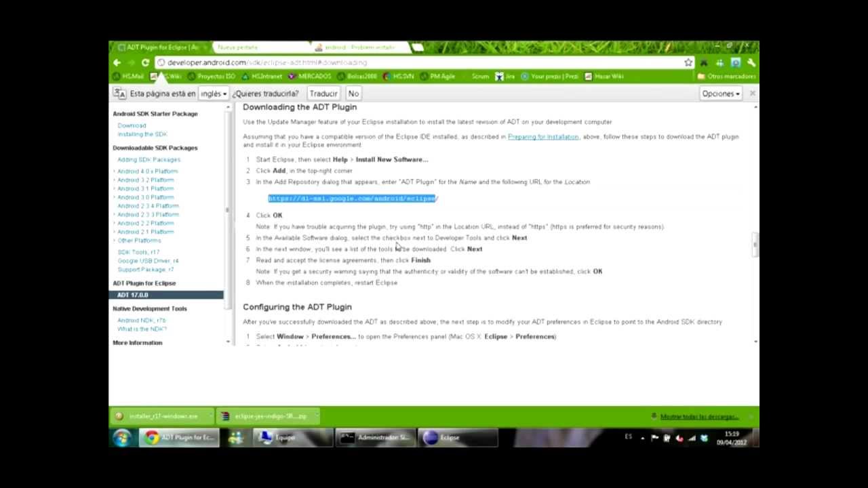Open the Download sidebar link
Viewport: 868px width, 488px height.
pos(132,125)
